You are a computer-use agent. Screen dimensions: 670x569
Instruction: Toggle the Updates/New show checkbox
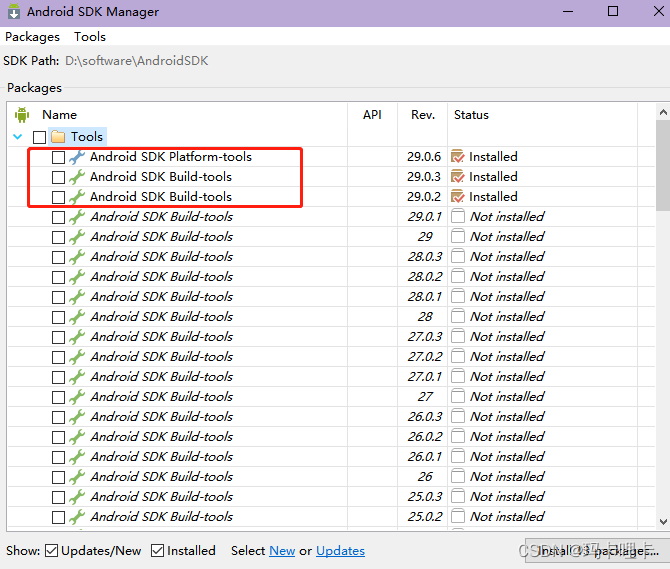(x=51, y=551)
